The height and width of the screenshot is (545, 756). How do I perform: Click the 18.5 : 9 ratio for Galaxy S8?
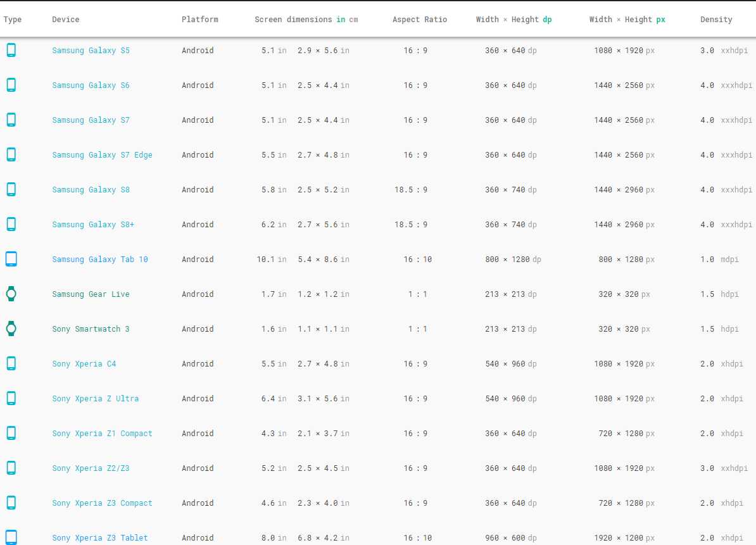pos(411,190)
